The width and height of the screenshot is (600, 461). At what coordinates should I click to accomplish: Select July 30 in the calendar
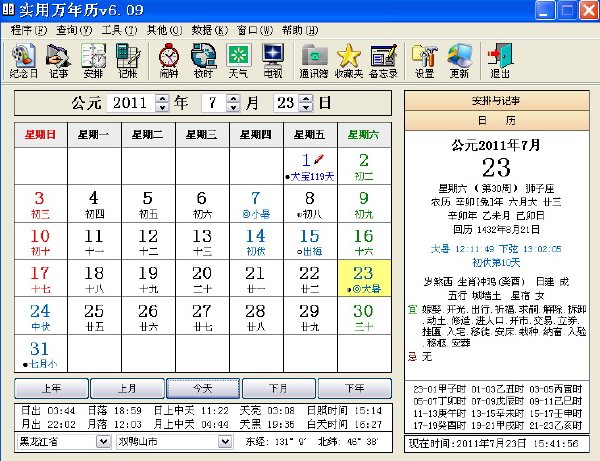pyautogui.click(x=364, y=316)
